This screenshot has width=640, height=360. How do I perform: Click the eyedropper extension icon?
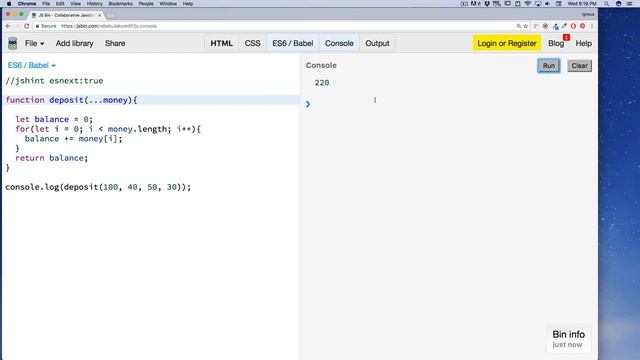[x=564, y=26]
